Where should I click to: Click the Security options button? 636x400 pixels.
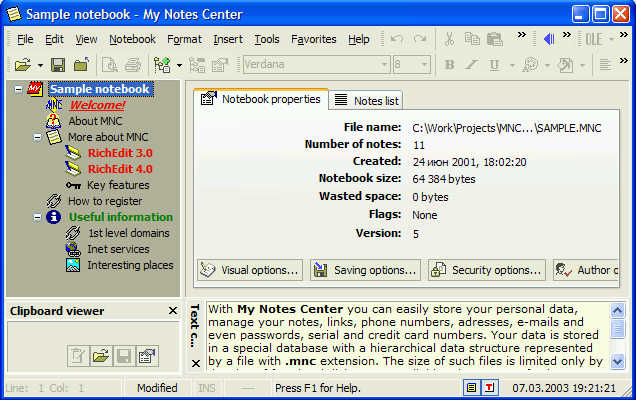click(487, 270)
